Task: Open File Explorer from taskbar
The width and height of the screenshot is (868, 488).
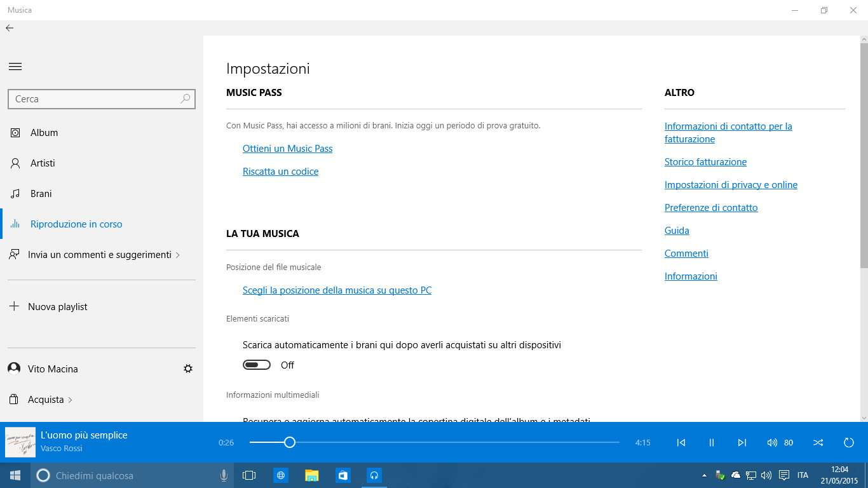Action: point(311,475)
